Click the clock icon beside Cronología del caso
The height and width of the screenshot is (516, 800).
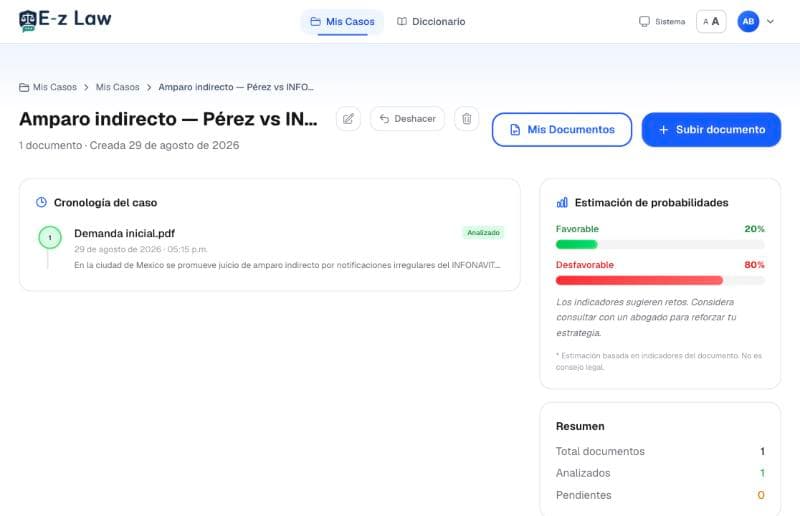pyautogui.click(x=41, y=203)
